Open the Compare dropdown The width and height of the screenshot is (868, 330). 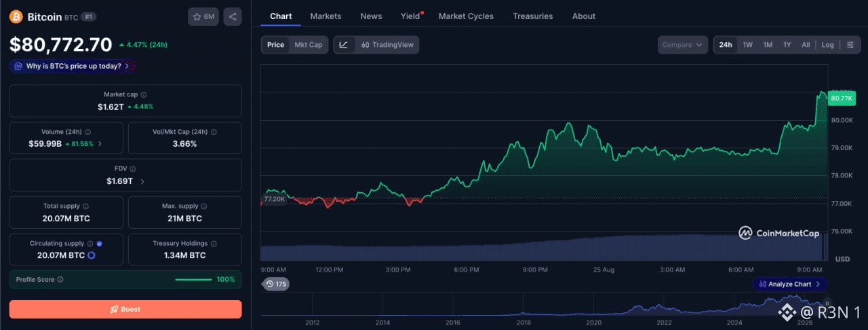coord(682,45)
